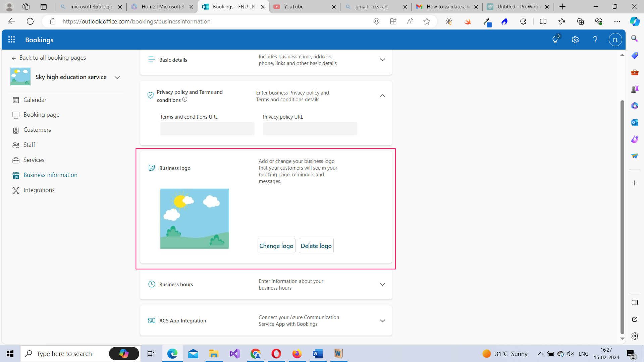Collapse the Privacy policy and Terms section

coord(382,96)
